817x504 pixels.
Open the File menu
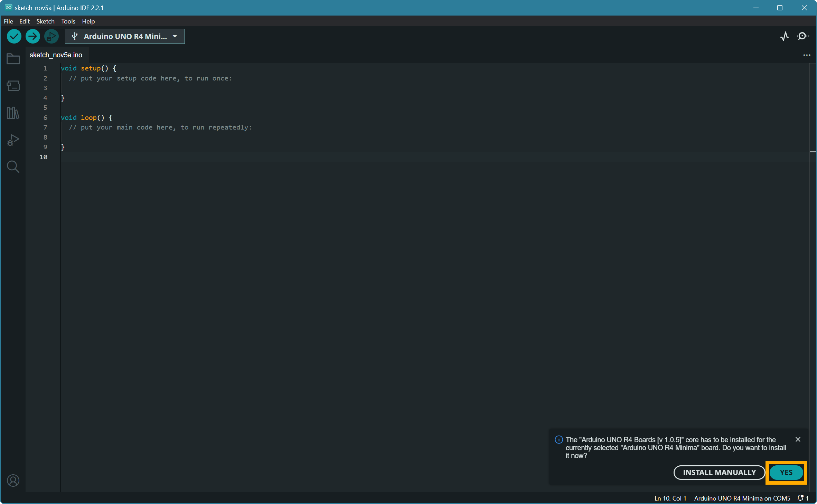9,21
